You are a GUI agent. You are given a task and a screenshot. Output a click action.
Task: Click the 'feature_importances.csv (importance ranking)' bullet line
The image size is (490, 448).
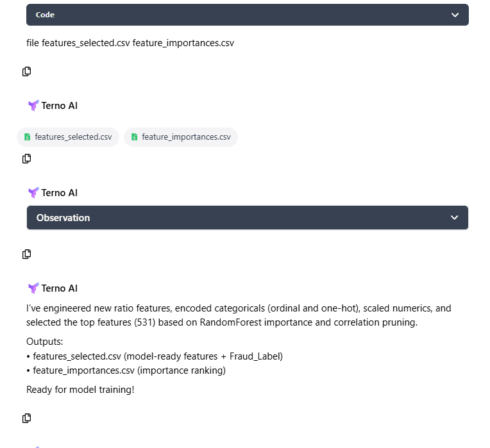pos(128,370)
